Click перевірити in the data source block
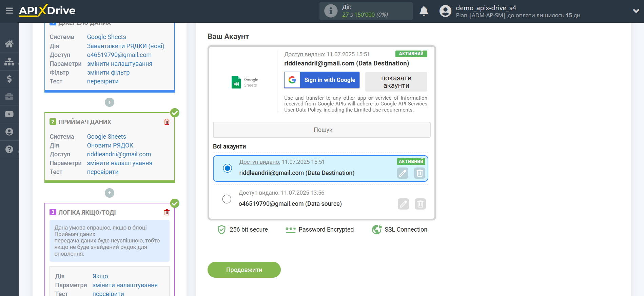 tap(103, 81)
